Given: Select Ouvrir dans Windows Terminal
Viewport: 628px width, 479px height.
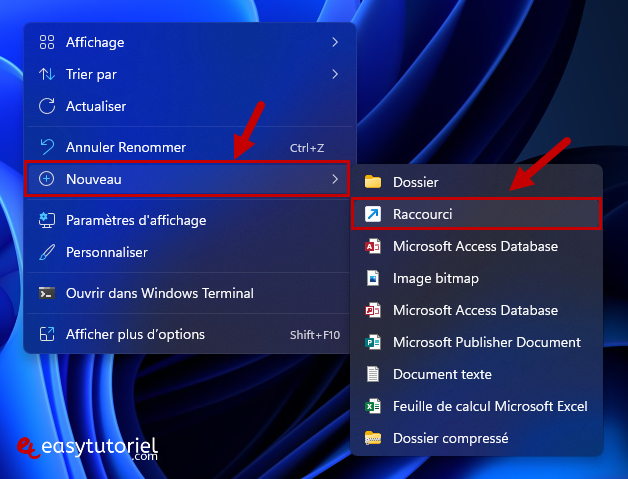Looking at the screenshot, I should pyautogui.click(x=190, y=293).
